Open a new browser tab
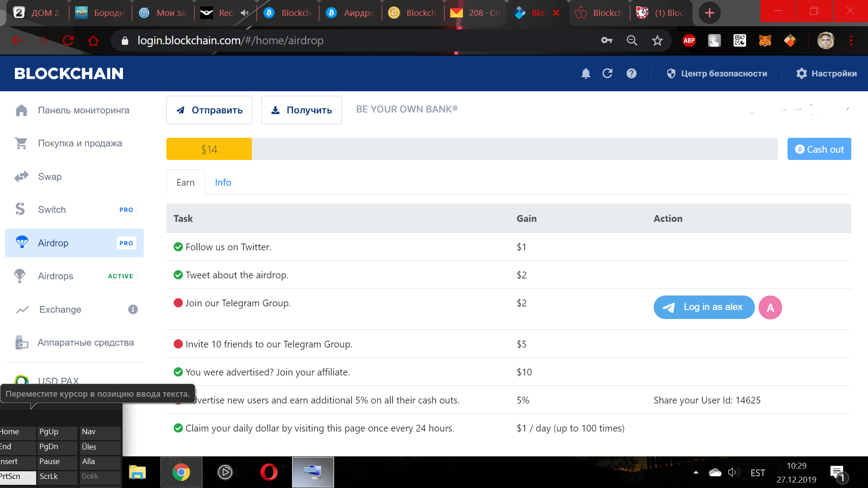The image size is (868, 488). (709, 13)
